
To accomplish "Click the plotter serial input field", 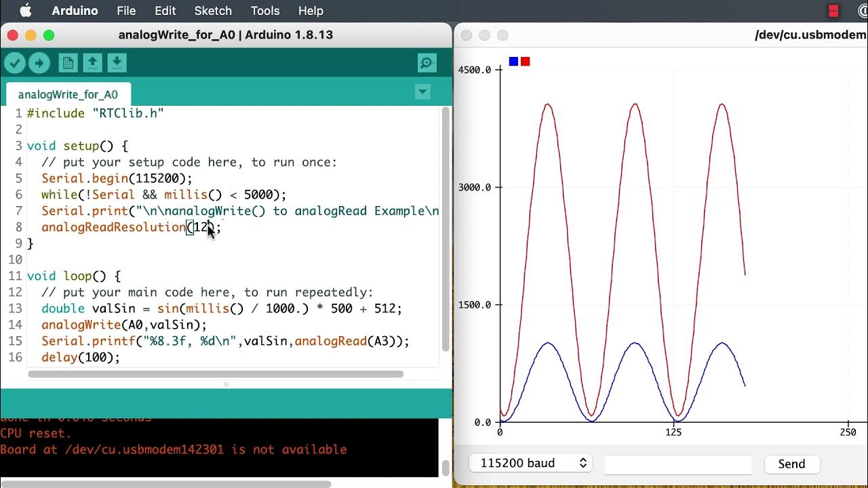I will click(677, 464).
